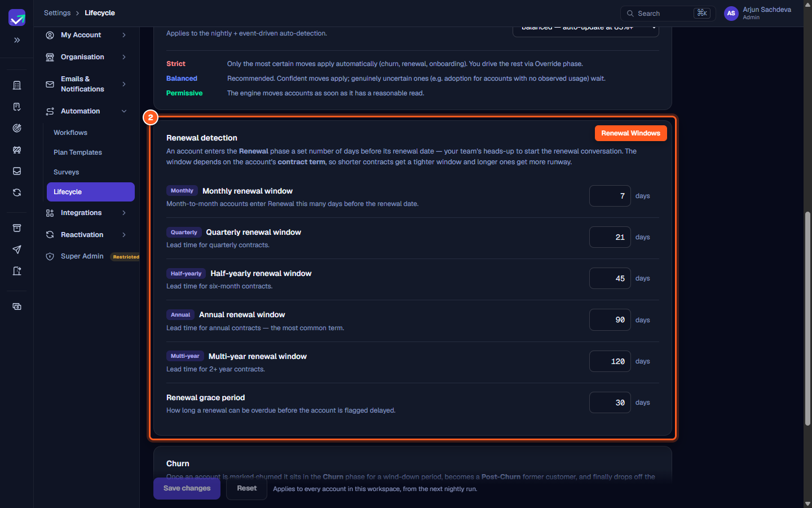Open Emails & Notifications settings

[87, 84]
